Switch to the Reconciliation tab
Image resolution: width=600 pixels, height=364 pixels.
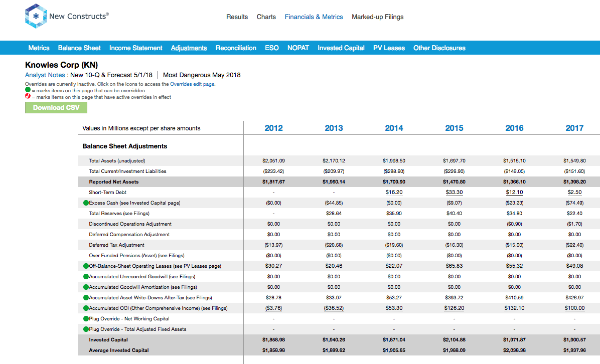[236, 48]
